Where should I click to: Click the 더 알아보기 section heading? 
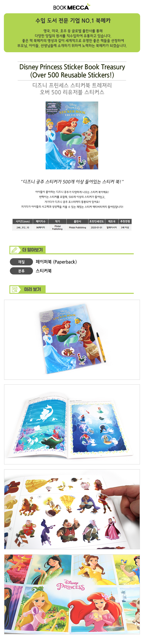point(32,250)
